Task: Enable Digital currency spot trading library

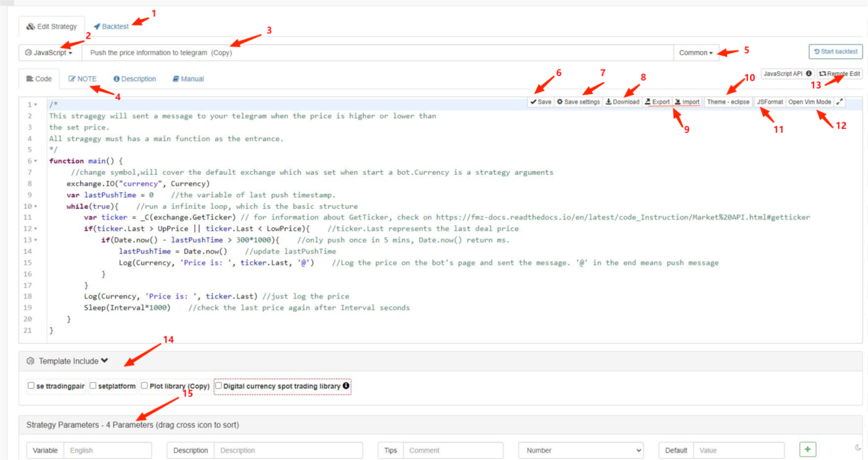Action: click(x=218, y=386)
